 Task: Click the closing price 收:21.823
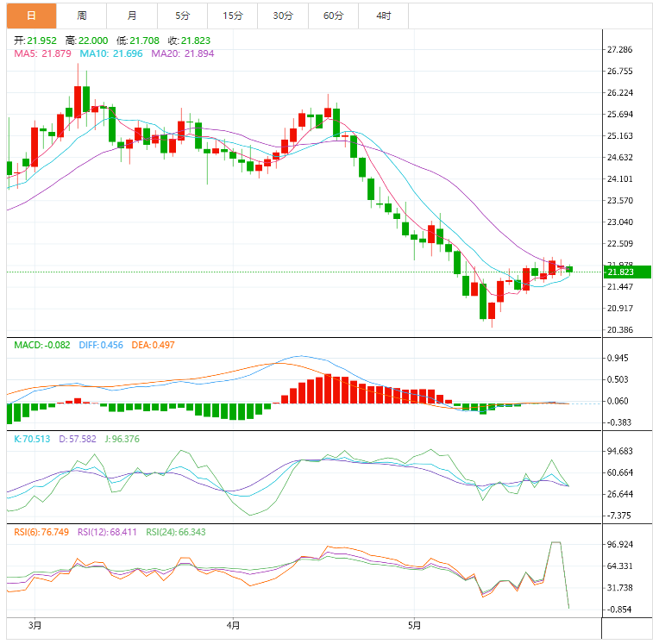click(x=189, y=41)
